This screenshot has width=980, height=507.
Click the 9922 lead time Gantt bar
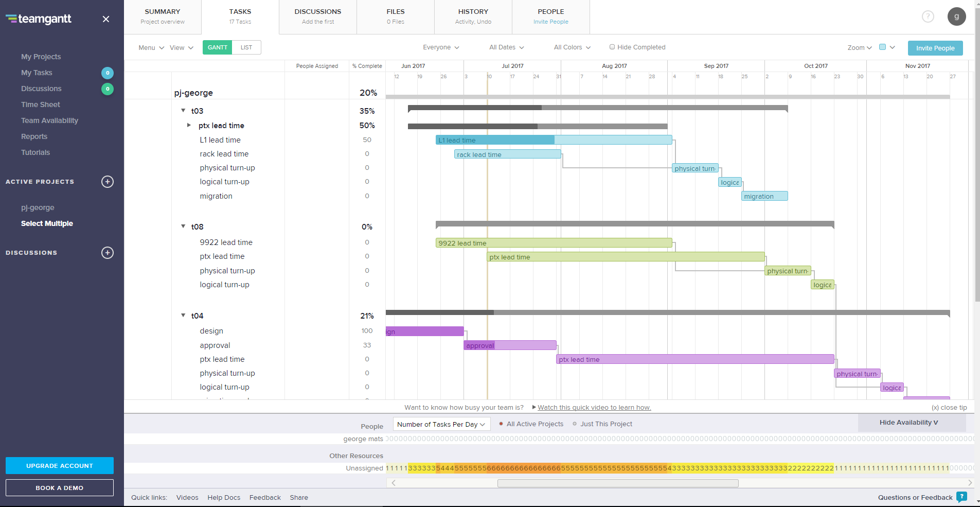[x=554, y=243]
